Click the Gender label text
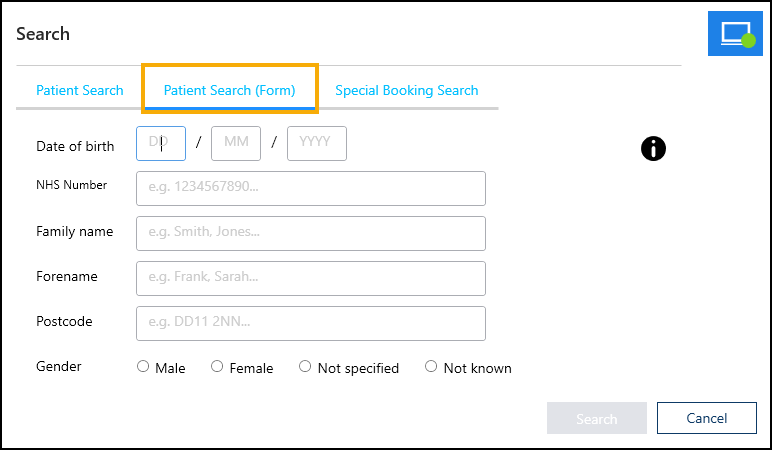Image resolution: width=772 pixels, height=450 pixels. tap(59, 366)
